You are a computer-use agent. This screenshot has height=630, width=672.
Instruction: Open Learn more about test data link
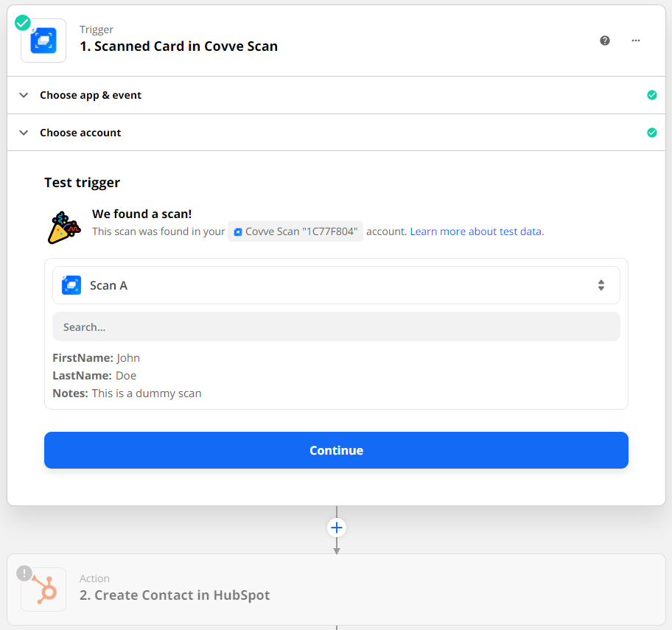[477, 231]
